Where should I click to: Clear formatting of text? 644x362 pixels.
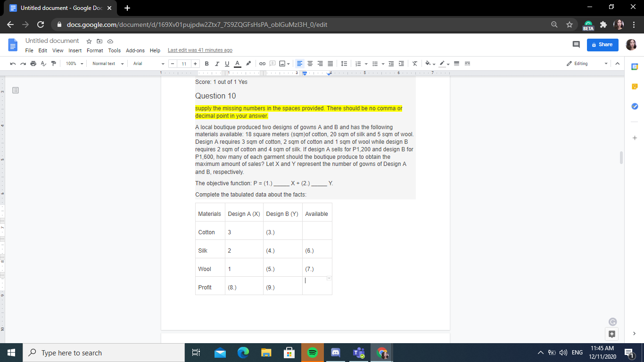click(414, 63)
